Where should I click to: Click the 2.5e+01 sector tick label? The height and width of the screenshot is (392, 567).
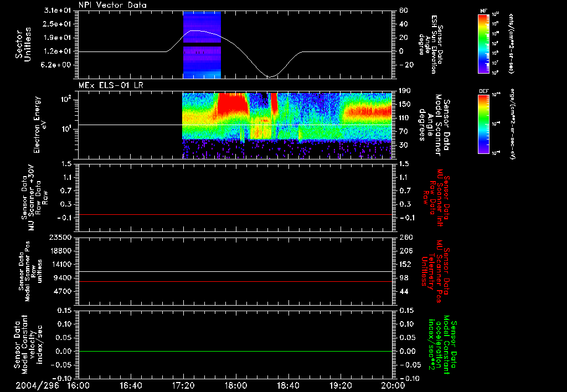(58, 24)
